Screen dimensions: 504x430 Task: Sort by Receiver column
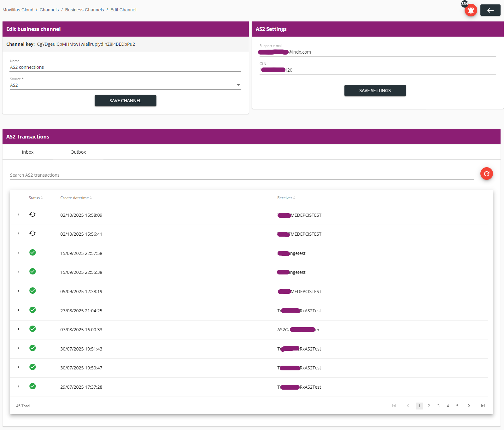pos(286,198)
